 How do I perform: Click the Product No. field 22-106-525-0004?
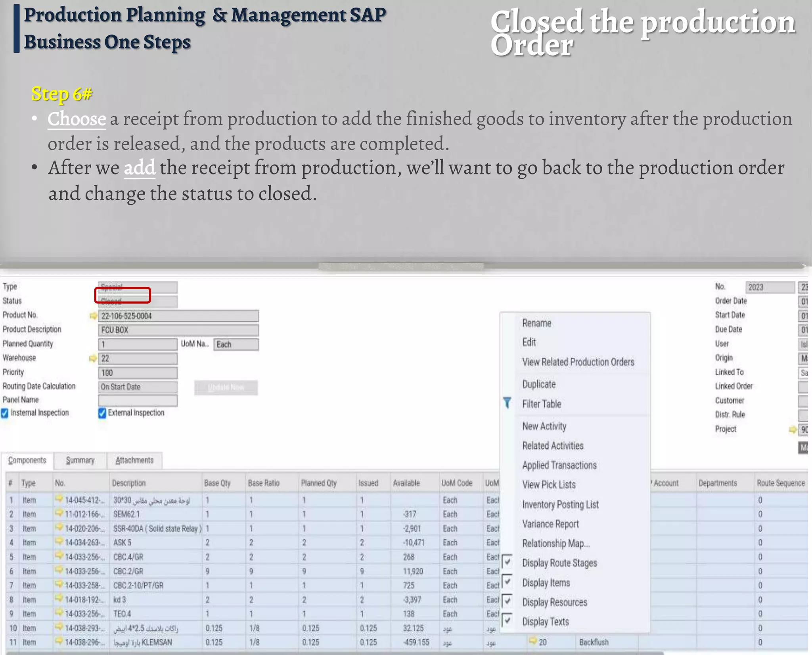[178, 316]
